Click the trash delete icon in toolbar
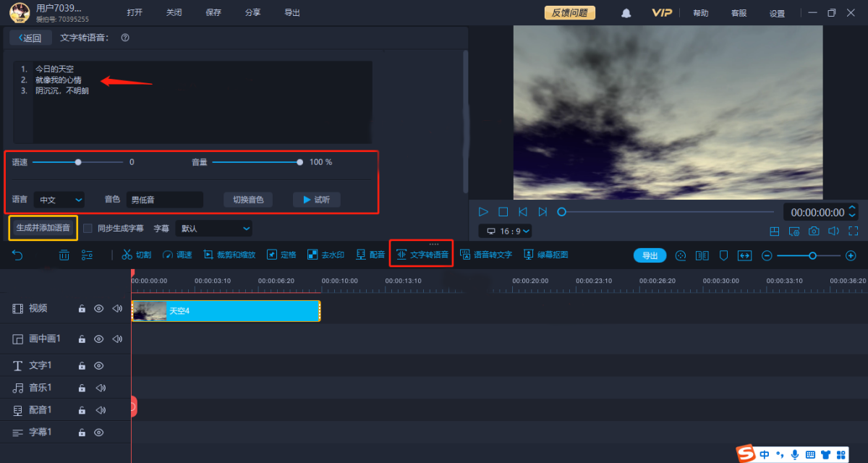This screenshot has width=868, height=463. coord(64,255)
